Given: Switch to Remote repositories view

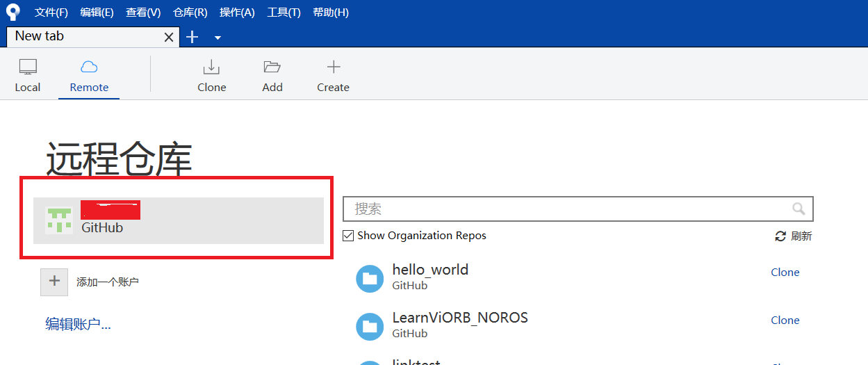Looking at the screenshot, I should pyautogui.click(x=89, y=76).
